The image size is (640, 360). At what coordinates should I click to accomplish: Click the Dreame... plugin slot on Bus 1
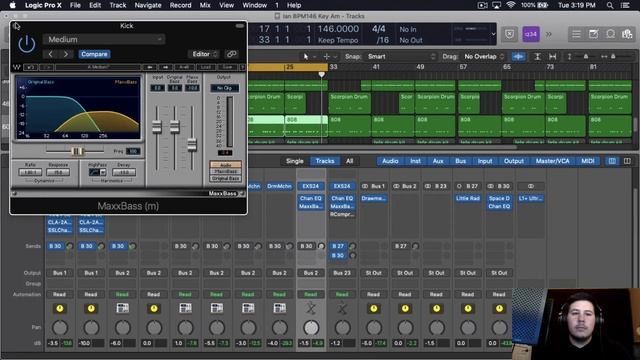[x=373, y=198]
